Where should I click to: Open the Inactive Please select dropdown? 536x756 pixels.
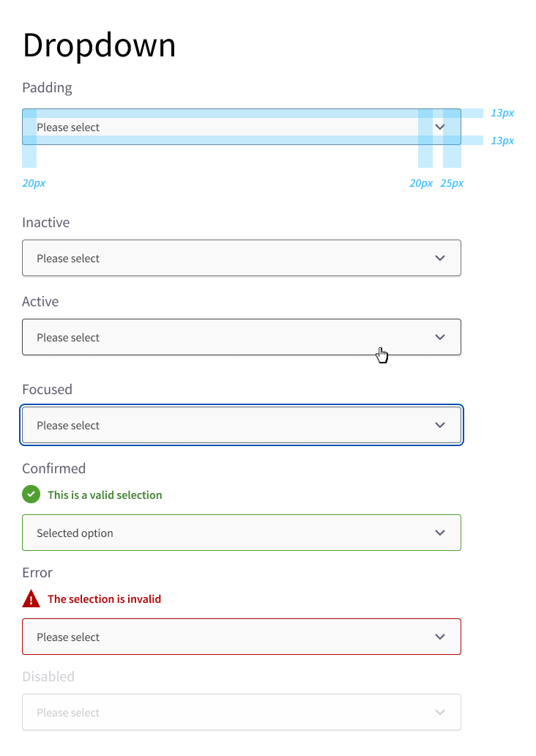coord(242,258)
